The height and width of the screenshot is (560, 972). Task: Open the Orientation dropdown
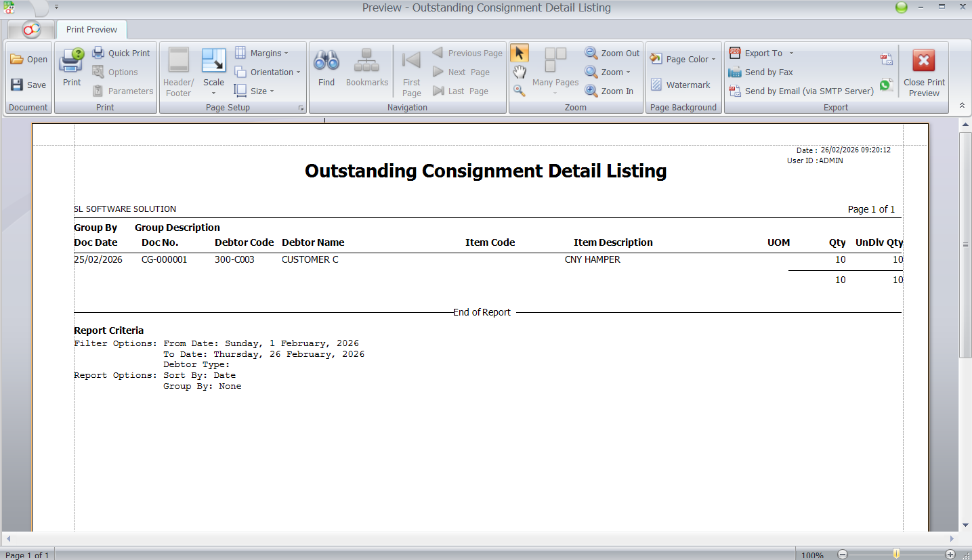tap(269, 72)
